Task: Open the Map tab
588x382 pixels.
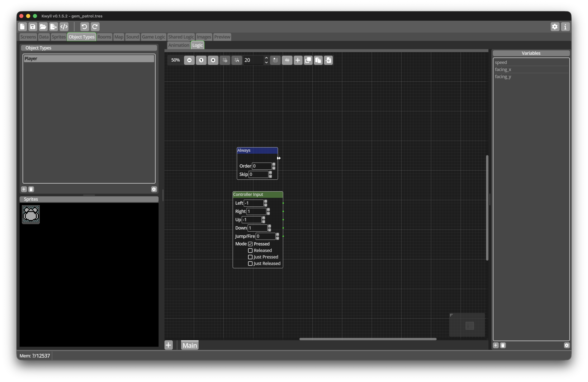Action: pos(119,37)
